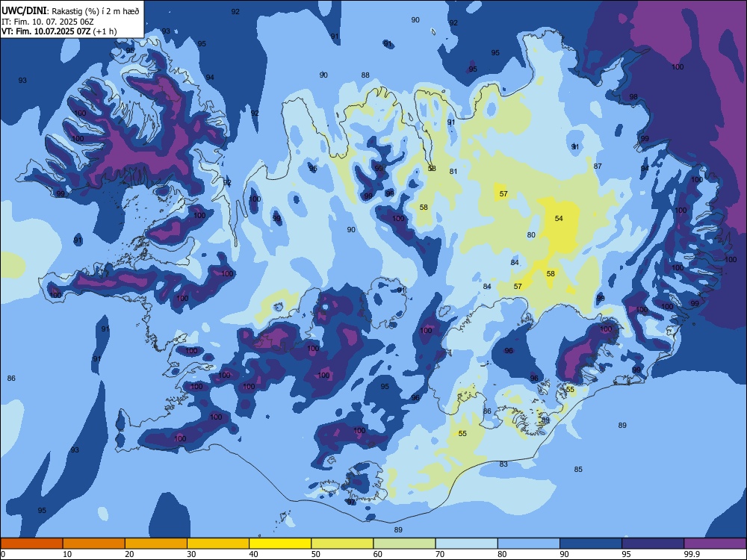Click the '20' legend scale label
Viewport: 747px width, 560px height.
(129, 554)
